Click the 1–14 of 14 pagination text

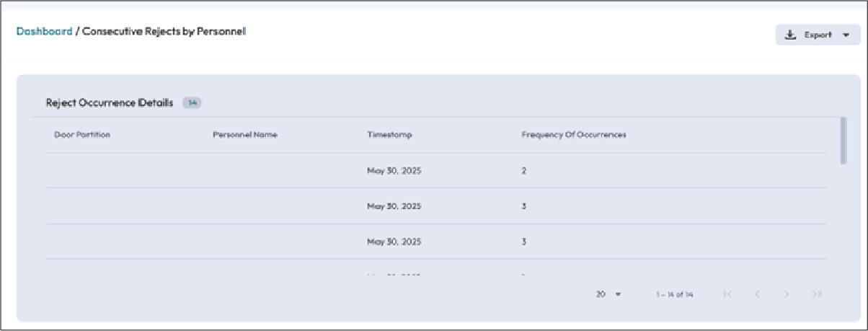point(674,294)
